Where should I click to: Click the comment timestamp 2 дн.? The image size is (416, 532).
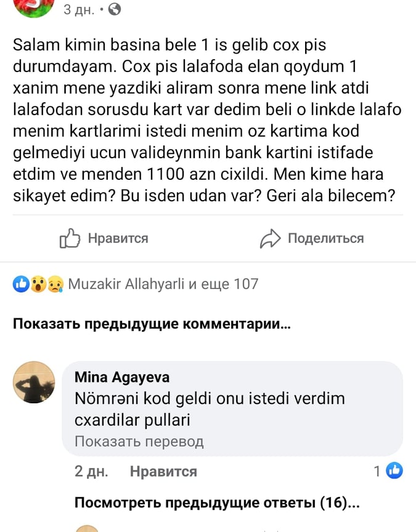click(x=91, y=472)
